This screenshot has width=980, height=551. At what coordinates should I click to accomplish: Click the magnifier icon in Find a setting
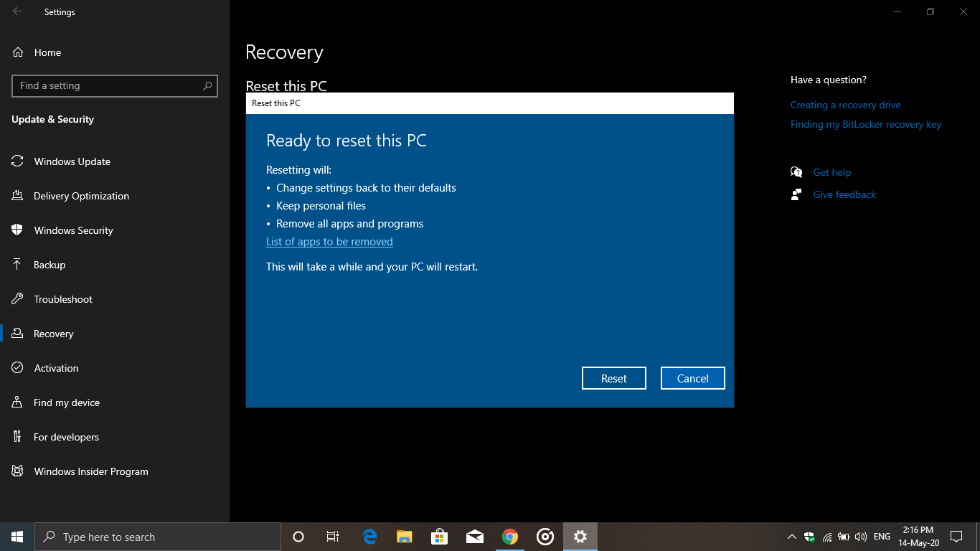coord(207,85)
